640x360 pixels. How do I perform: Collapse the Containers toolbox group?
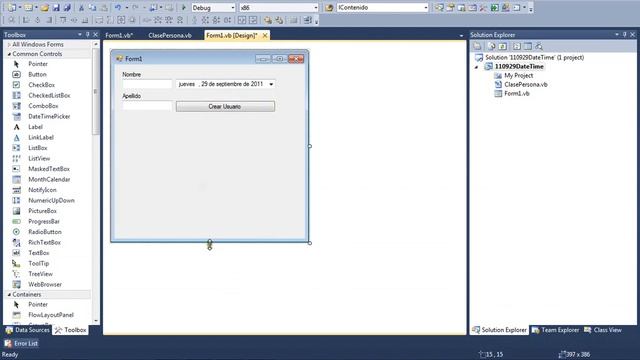coord(9,294)
